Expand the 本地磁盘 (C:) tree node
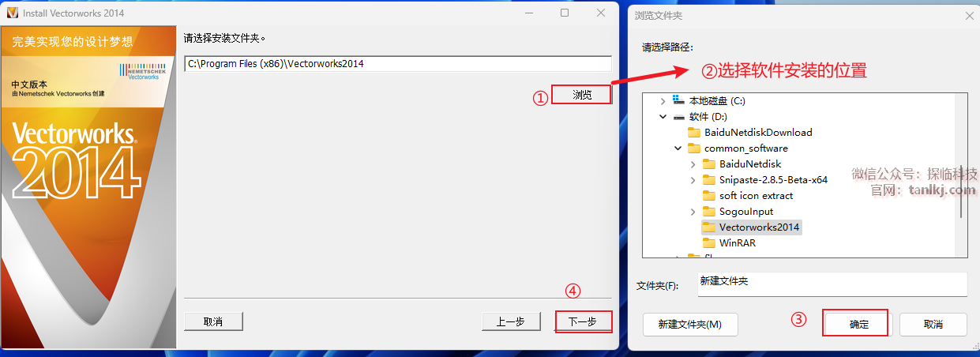The image size is (980, 357). coord(663,101)
